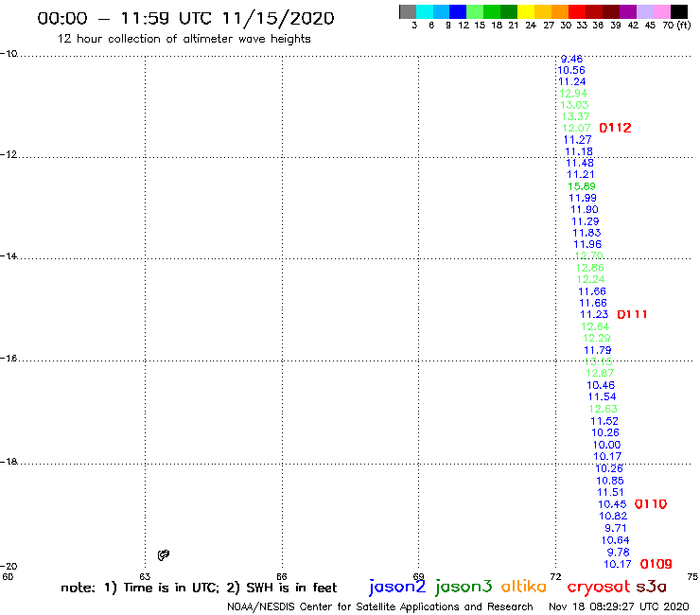This screenshot has height=615, width=700.
Task: Click the subtitle '12 hour collection of altimeter wave heights'
Action: click(x=184, y=39)
